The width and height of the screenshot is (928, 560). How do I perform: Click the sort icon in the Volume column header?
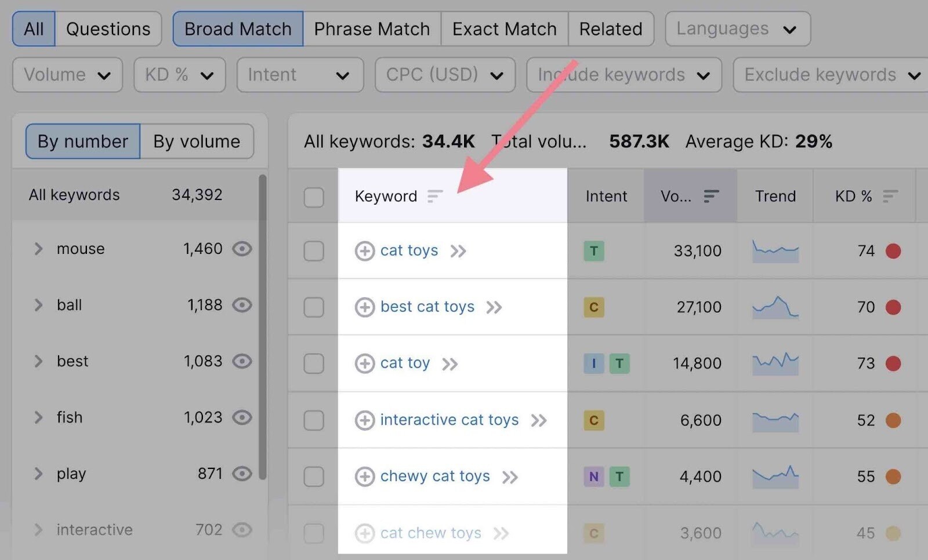click(711, 197)
